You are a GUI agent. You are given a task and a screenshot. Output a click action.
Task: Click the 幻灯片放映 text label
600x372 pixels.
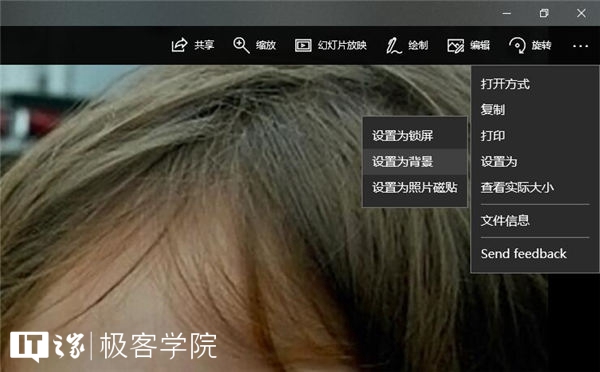coord(342,45)
